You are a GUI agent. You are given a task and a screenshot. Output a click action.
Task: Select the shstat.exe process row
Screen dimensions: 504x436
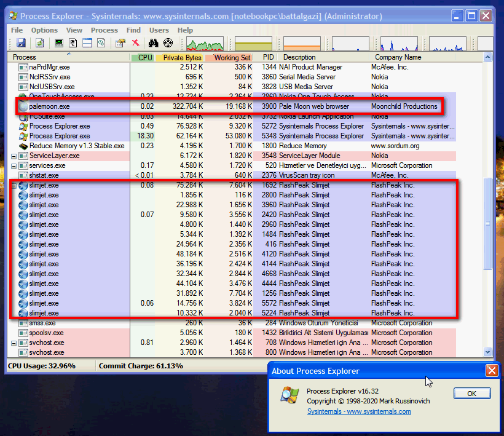232,175
